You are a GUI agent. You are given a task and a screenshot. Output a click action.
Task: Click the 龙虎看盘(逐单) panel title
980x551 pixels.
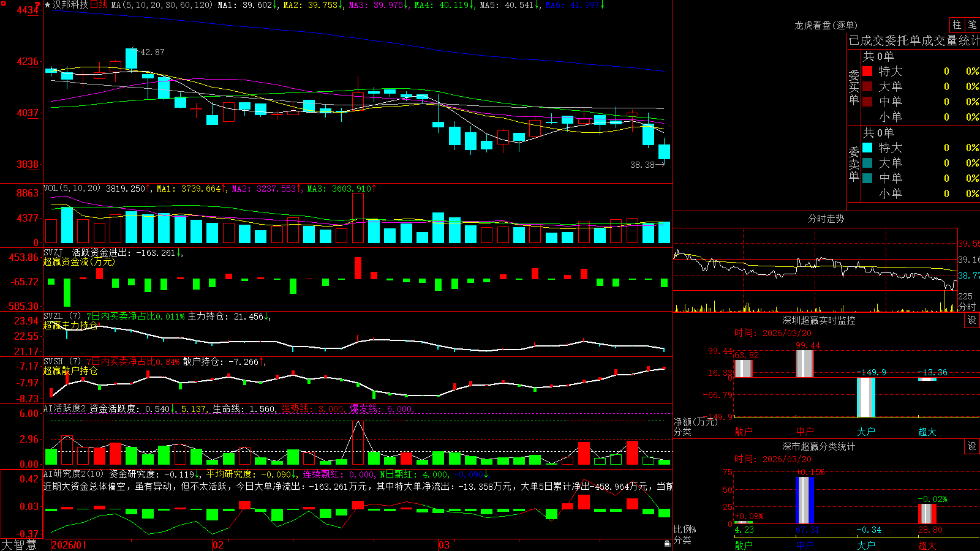coord(826,25)
